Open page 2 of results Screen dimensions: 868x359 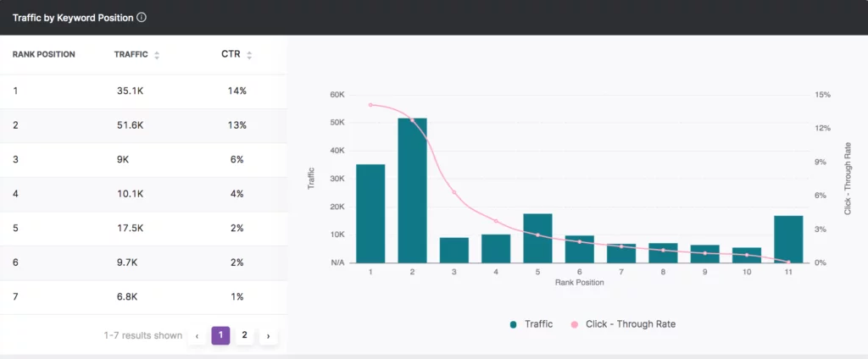[x=244, y=335]
